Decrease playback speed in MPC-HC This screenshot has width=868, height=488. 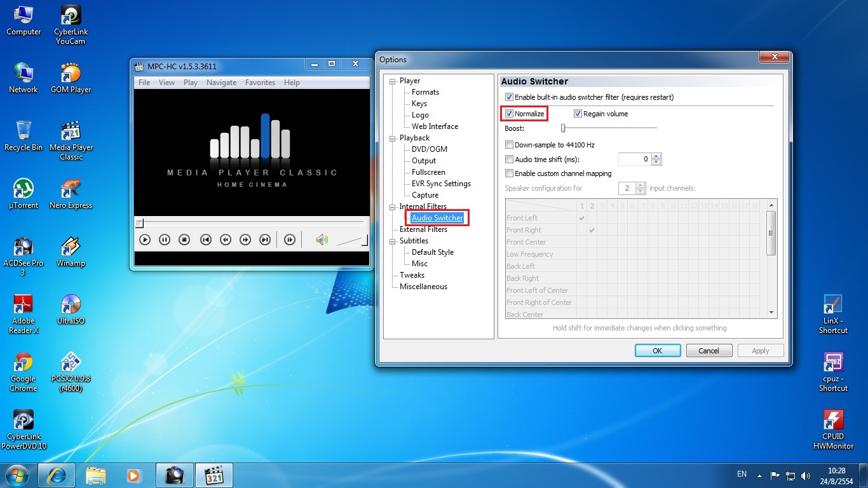(x=225, y=240)
